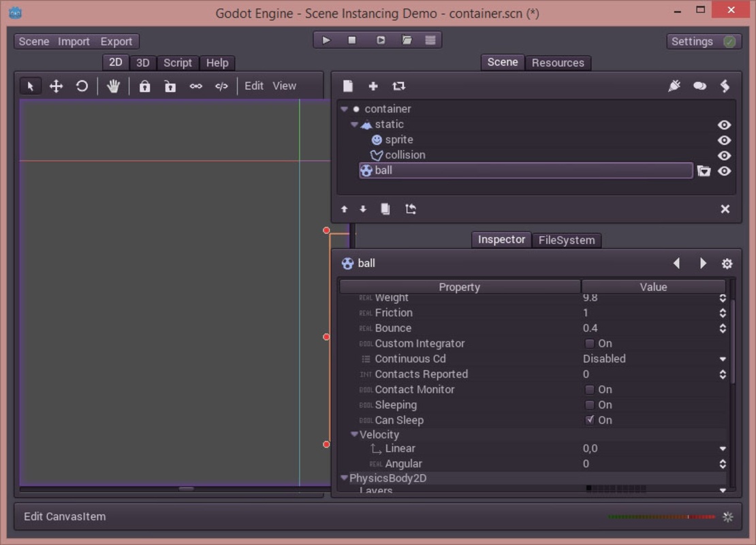Play the edited scene
The image size is (756, 545).
[x=381, y=40]
